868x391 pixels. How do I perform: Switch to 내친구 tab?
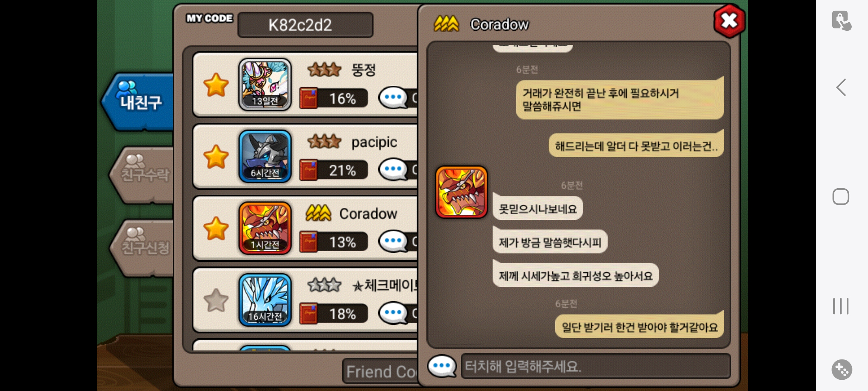(139, 101)
